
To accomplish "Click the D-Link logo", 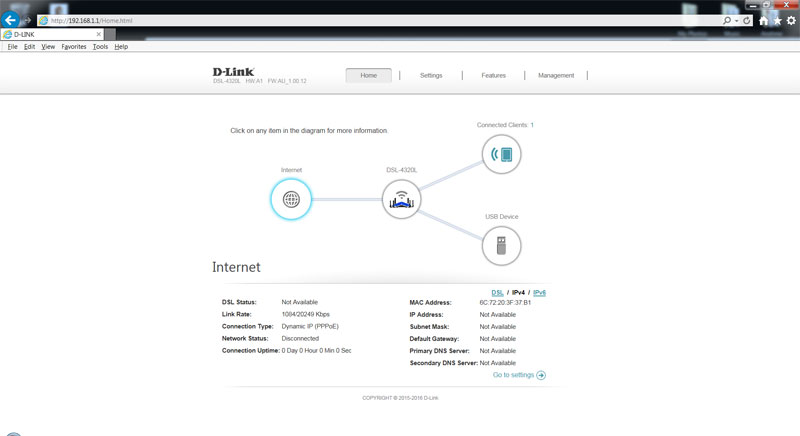I will click(233, 72).
